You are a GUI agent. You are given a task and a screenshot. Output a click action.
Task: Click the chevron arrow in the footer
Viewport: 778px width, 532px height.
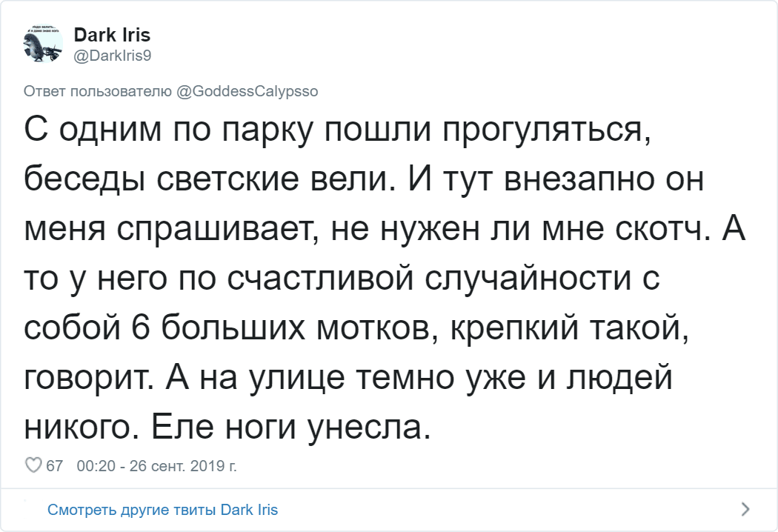[745, 509]
